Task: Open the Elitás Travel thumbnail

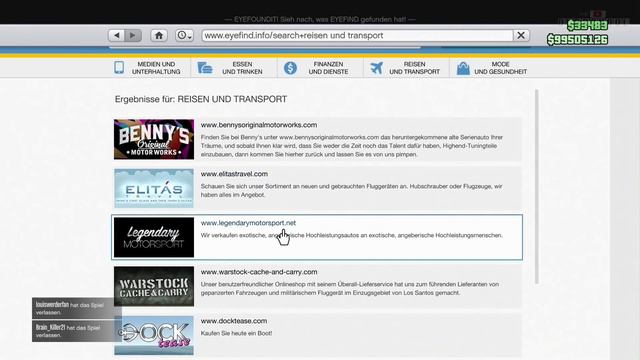Action: point(154,188)
